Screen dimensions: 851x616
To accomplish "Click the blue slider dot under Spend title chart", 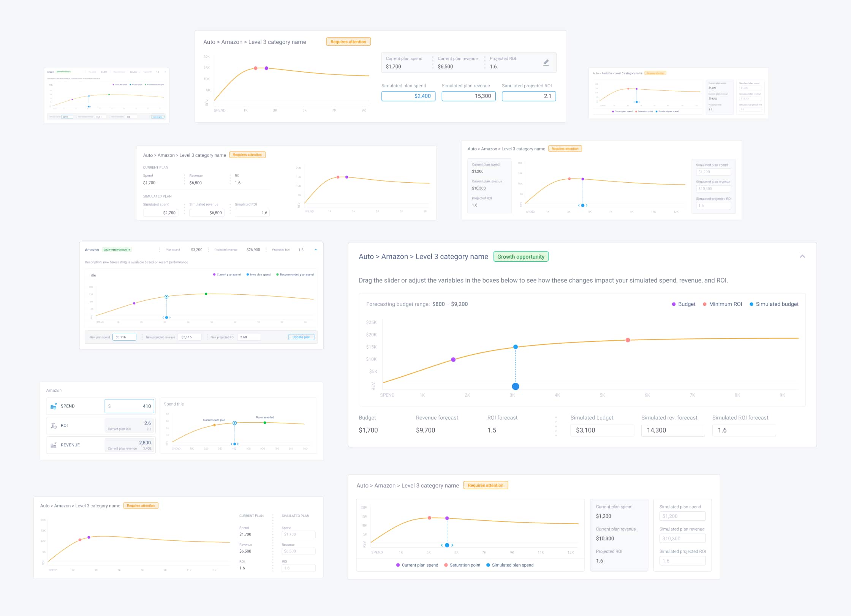I will [x=235, y=444].
